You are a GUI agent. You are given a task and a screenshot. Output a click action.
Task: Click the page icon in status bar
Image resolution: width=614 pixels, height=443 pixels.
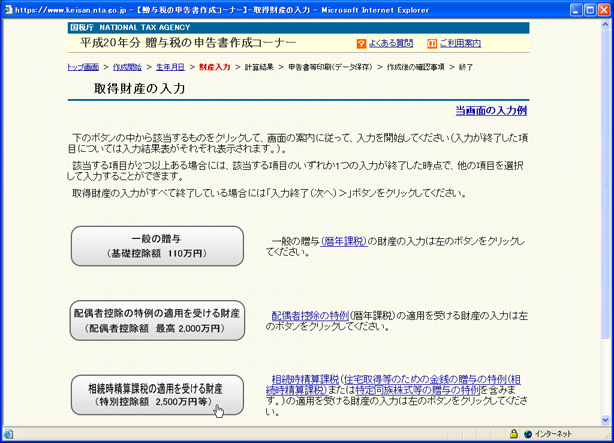pos(8,434)
